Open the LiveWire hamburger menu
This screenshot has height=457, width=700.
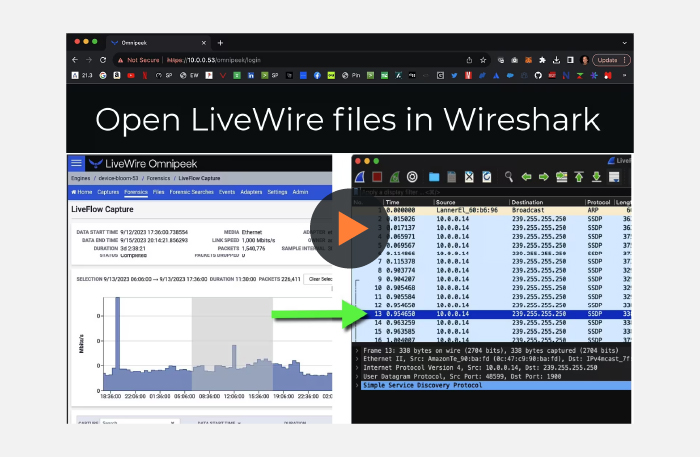[x=76, y=163]
